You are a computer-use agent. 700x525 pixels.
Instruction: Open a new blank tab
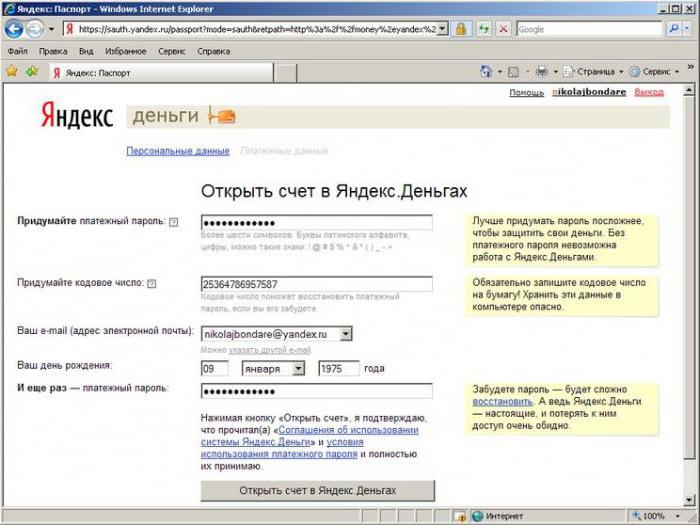tap(285, 73)
